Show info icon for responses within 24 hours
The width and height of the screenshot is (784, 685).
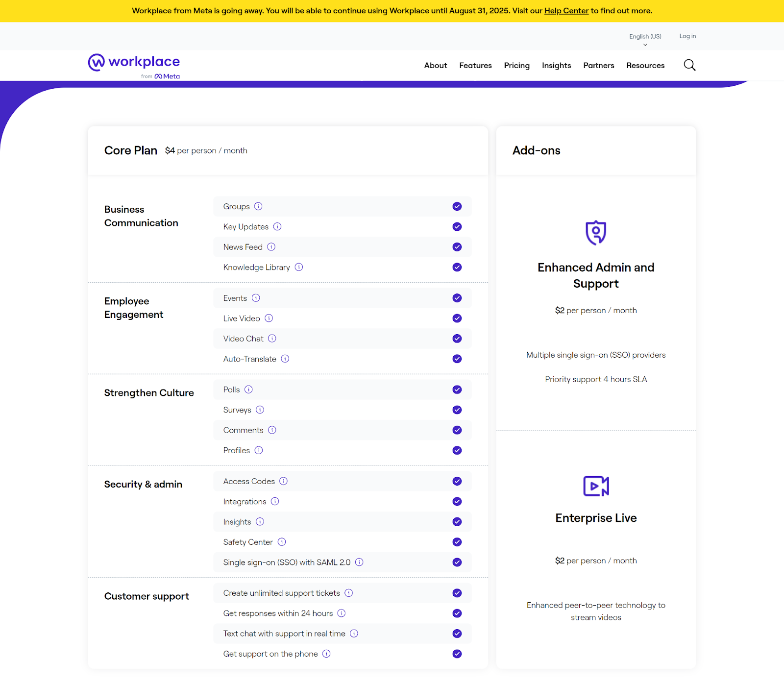tap(342, 613)
